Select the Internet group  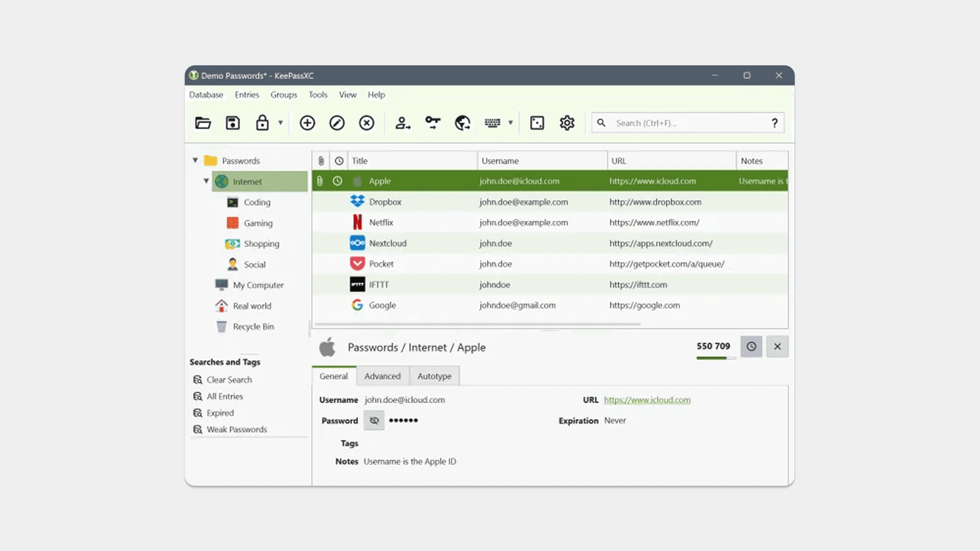pyautogui.click(x=260, y=181)
